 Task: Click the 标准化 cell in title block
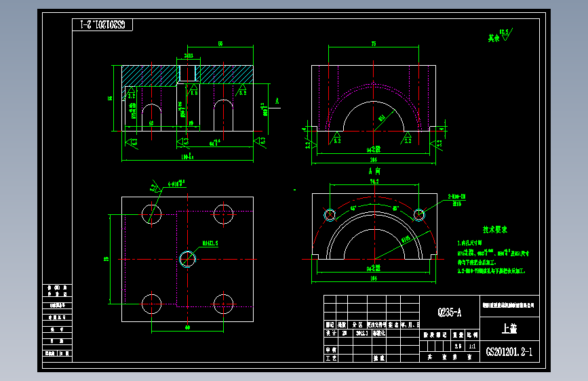379,333
